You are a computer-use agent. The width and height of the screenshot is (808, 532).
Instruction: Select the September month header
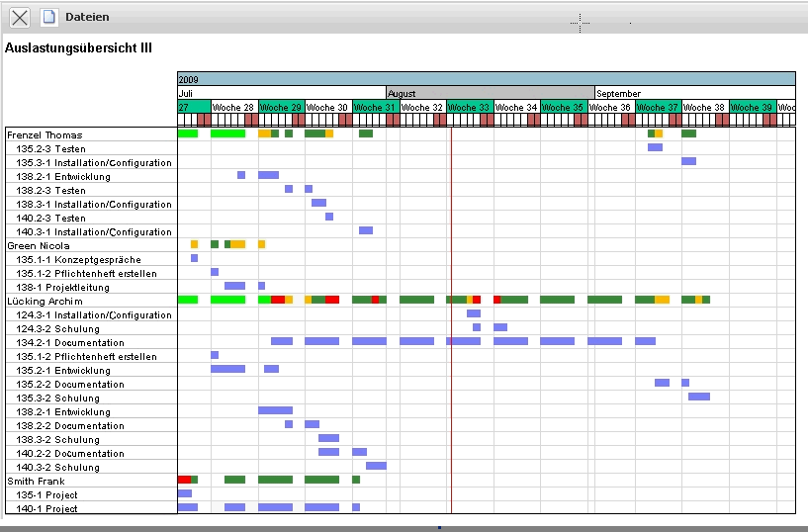[x=695, y=93]
